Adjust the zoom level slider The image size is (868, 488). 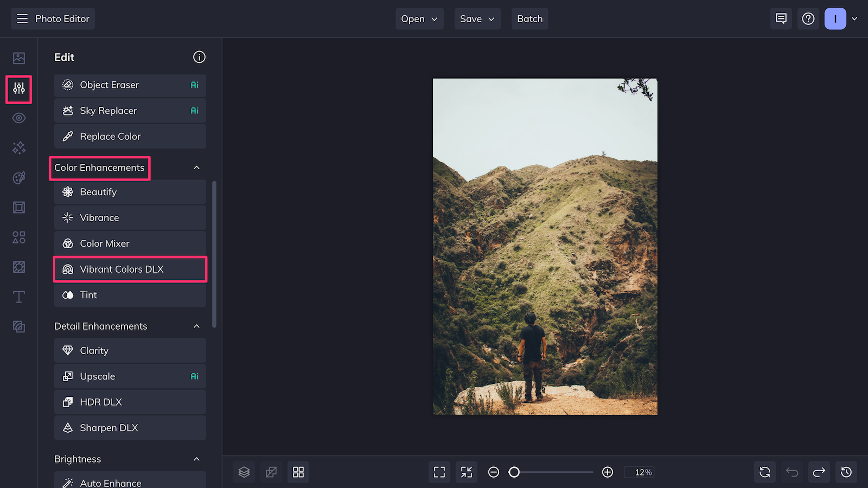[514, 472]
